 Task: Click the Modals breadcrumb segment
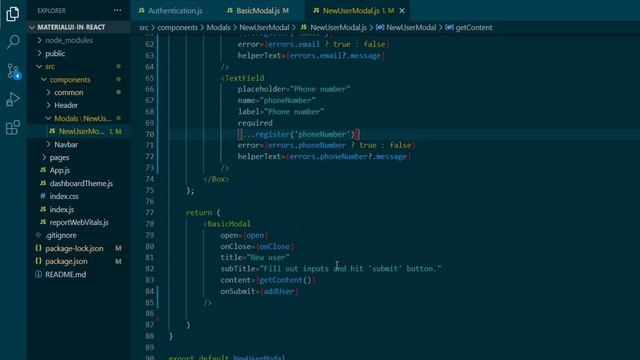coord(218,28)
